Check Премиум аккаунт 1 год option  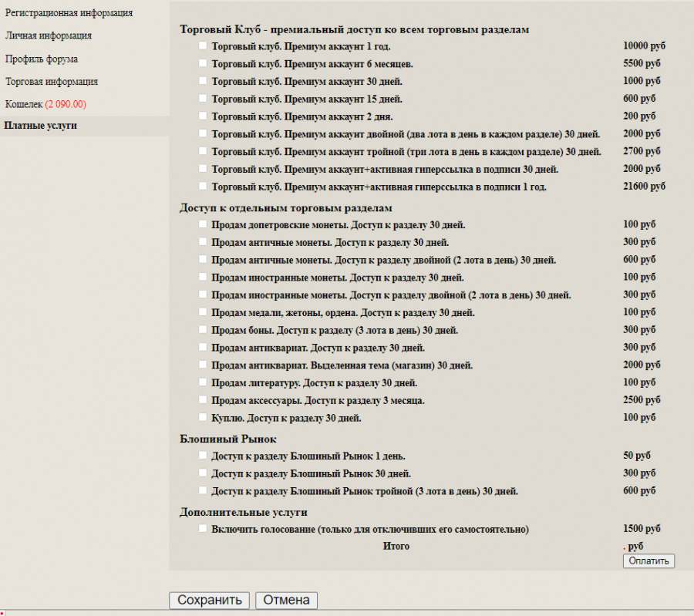click(x=203, y=45)
